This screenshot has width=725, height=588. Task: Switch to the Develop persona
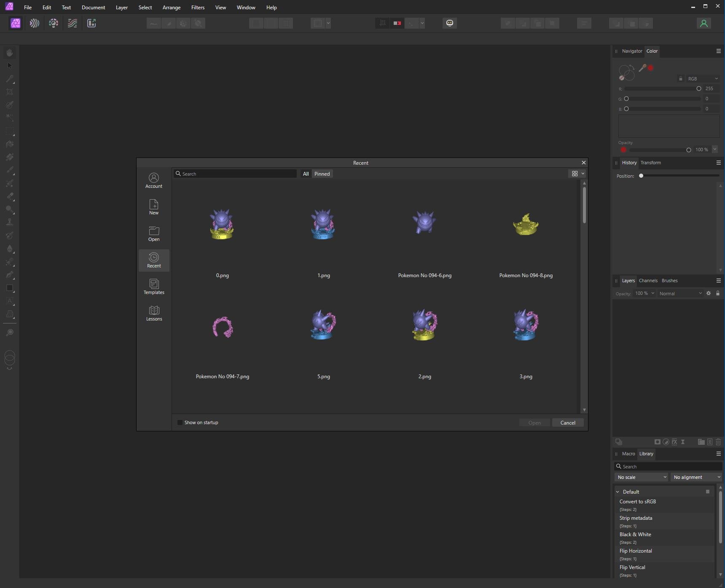point(54,23)
